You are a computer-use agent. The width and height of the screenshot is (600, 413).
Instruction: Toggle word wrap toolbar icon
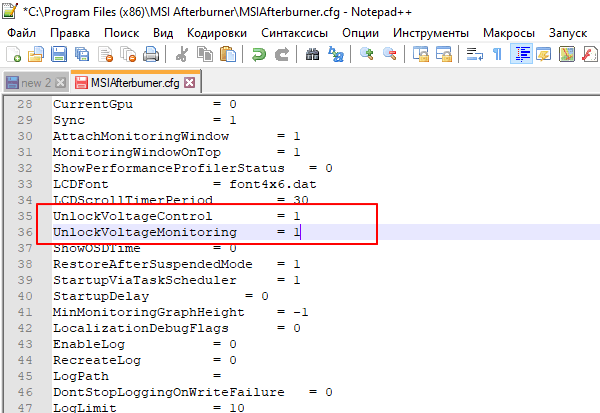(474, 54)
